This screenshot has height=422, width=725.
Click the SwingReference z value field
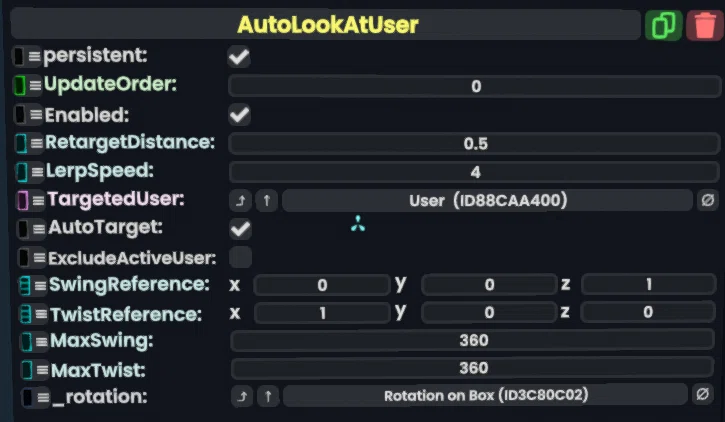tap(649, 284)
